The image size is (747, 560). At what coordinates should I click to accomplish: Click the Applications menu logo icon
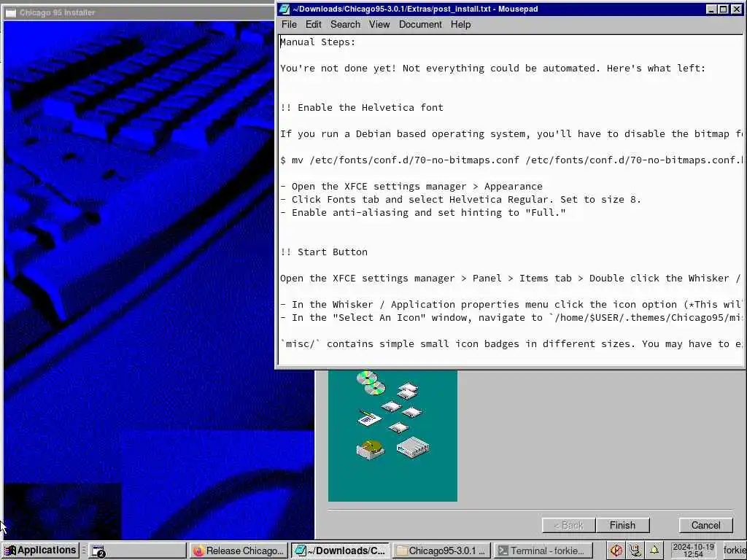pyautogui.click(x=10, y=551)
